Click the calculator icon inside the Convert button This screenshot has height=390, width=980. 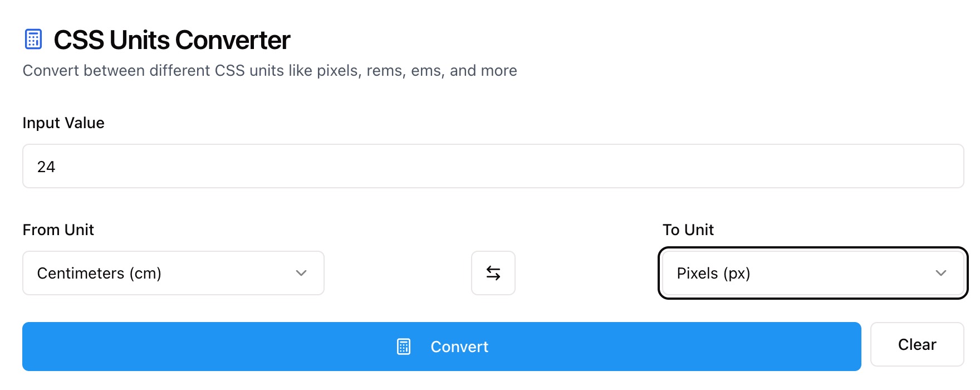[x=403, y=346]
